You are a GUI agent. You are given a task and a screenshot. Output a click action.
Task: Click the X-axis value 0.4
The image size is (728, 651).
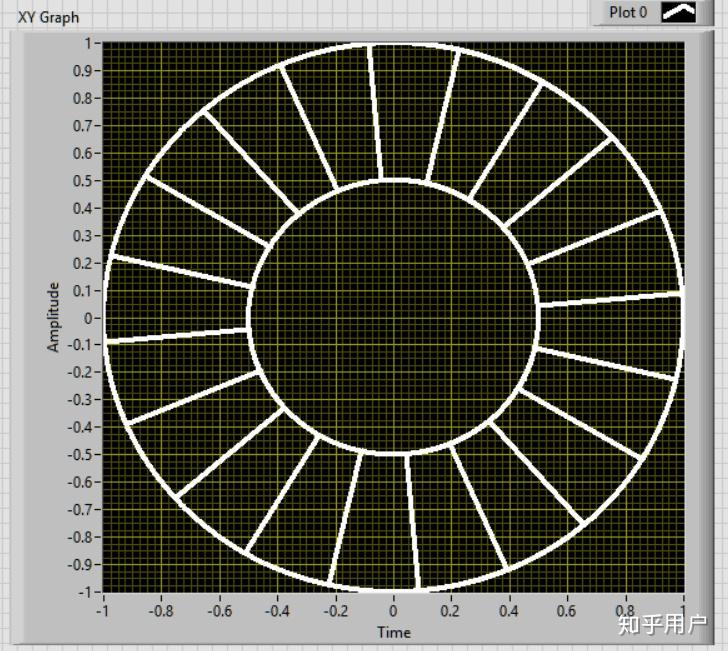(x=509, y=611)
